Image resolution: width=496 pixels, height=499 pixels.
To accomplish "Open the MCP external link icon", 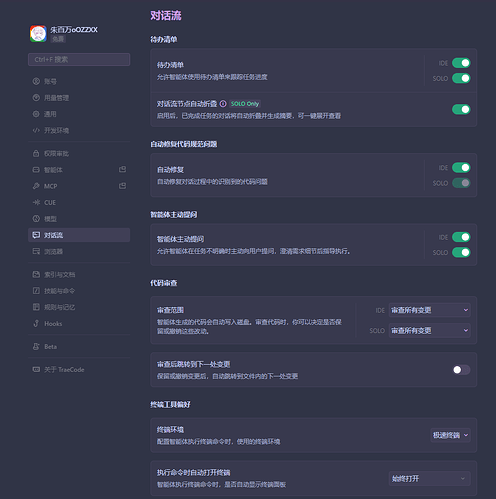I will click(122, 186).
